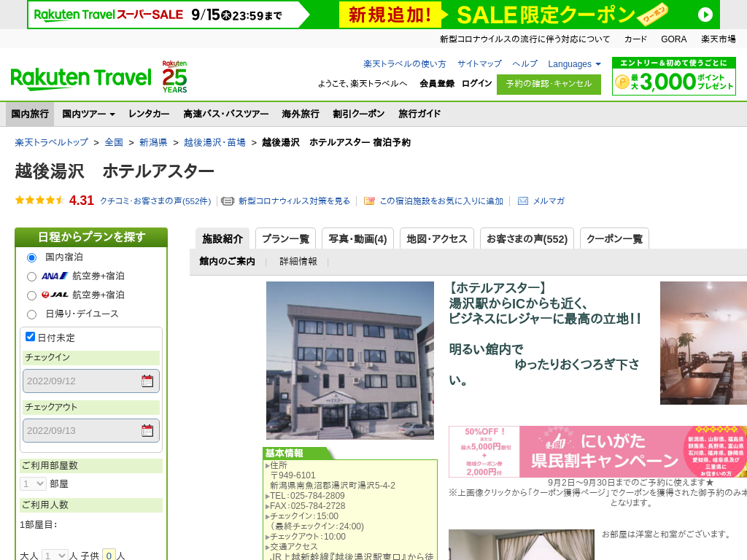Open the Languages dropdown
Viewport: 747px width, 560px height.
[x=574, y=64]
